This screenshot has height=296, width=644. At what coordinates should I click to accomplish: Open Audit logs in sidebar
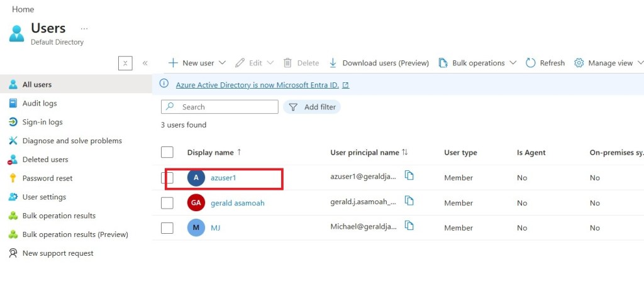pyautogui.click(x=40, y=103)
